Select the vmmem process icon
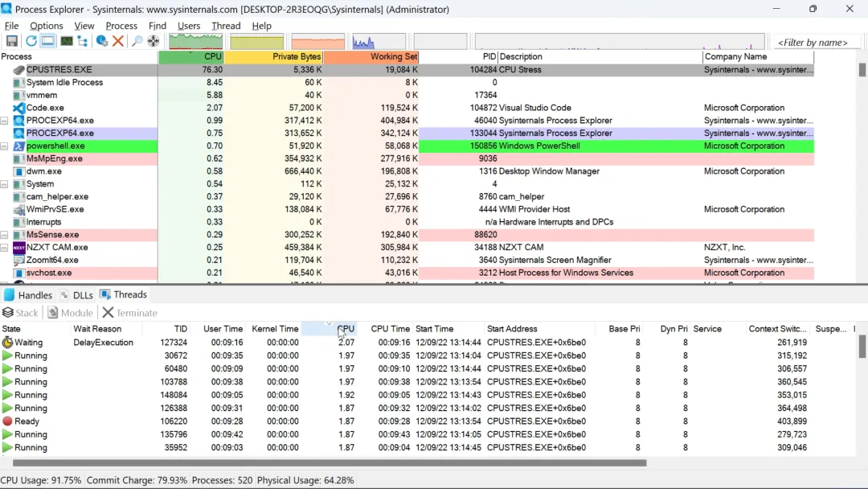Screen dimensions: 868x489 [x=18, y=95]
